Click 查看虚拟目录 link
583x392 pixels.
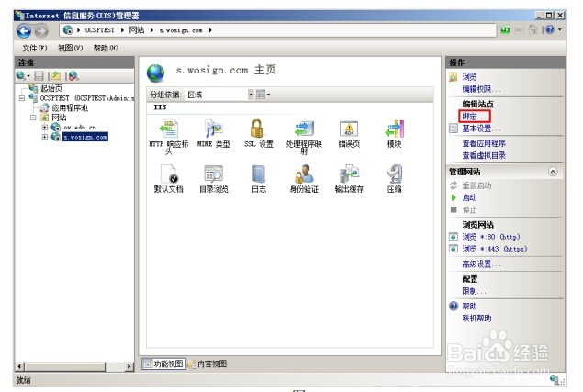coord(484,155)
